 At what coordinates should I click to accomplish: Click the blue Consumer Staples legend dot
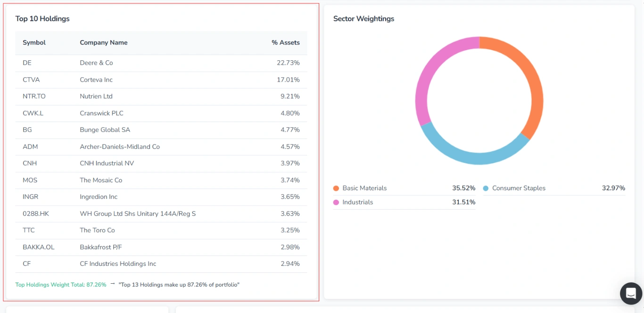coord(486,188)
